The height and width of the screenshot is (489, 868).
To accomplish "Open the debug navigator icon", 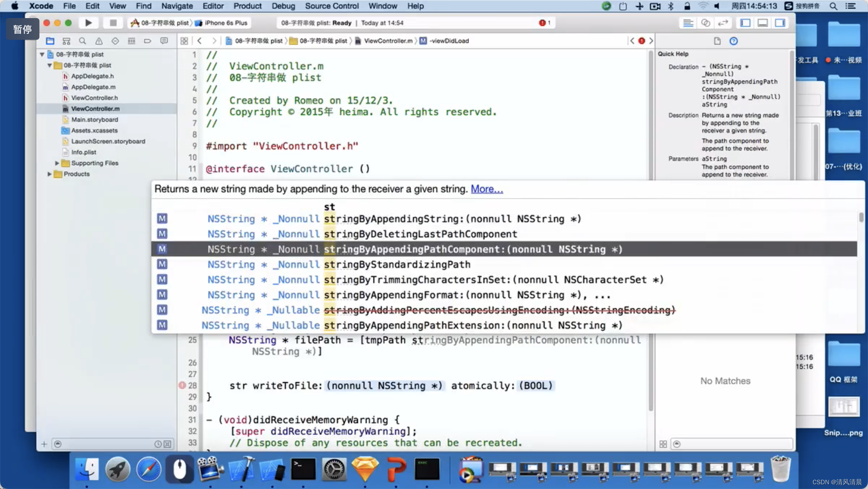I will click(131, 41).
